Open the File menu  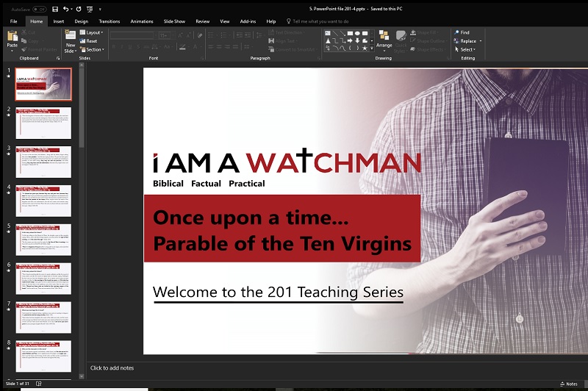coord(13,21)
